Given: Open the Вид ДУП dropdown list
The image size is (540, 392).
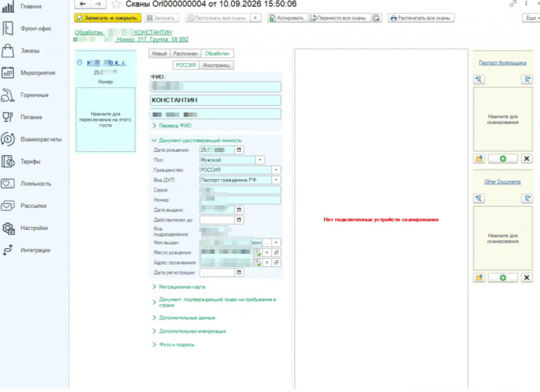Looking at the screenshot, I should 276,180.
